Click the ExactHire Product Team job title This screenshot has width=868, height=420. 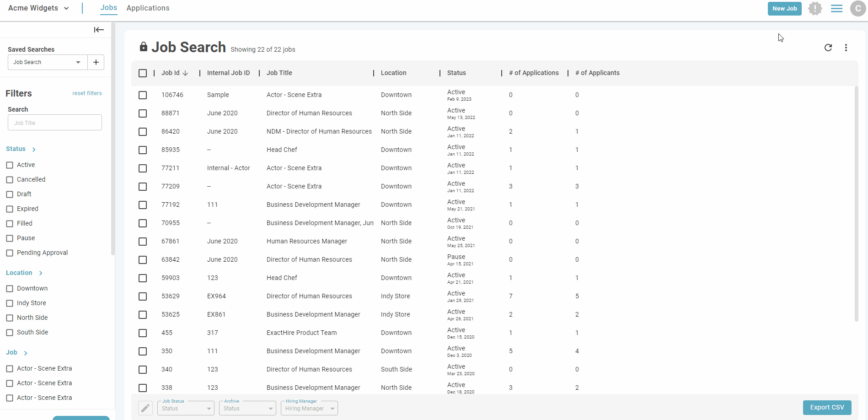(301, 333)
